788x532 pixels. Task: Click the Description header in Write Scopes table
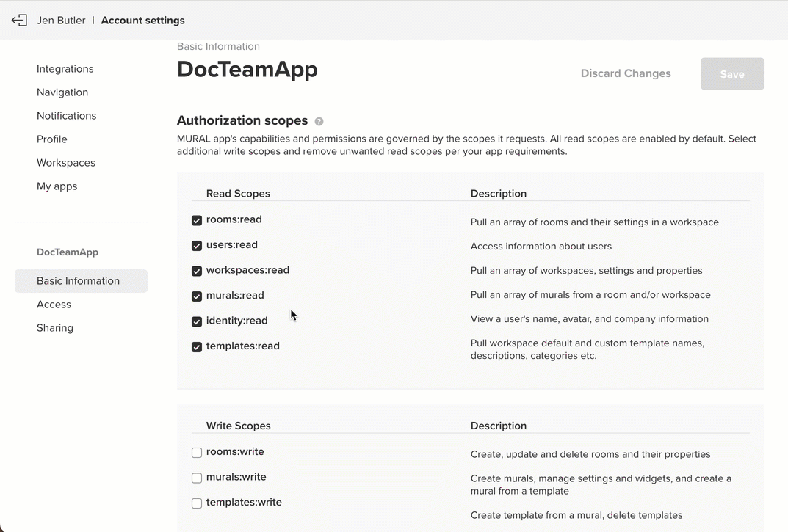499,426
